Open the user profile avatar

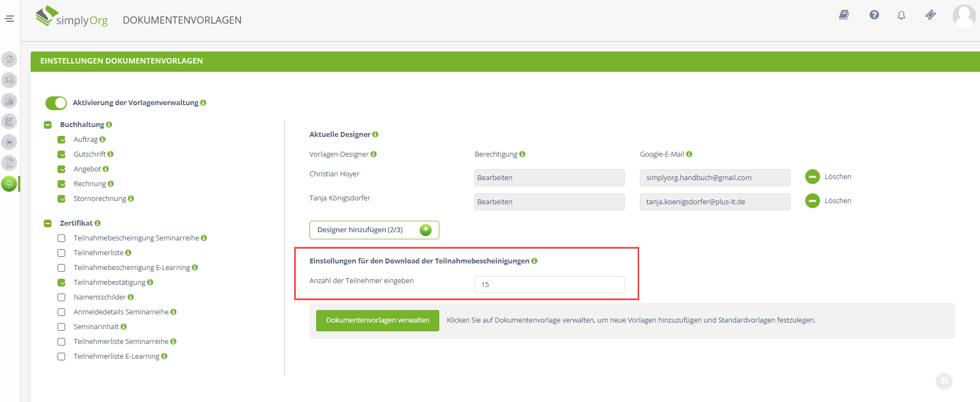click(x=964, y=16)
